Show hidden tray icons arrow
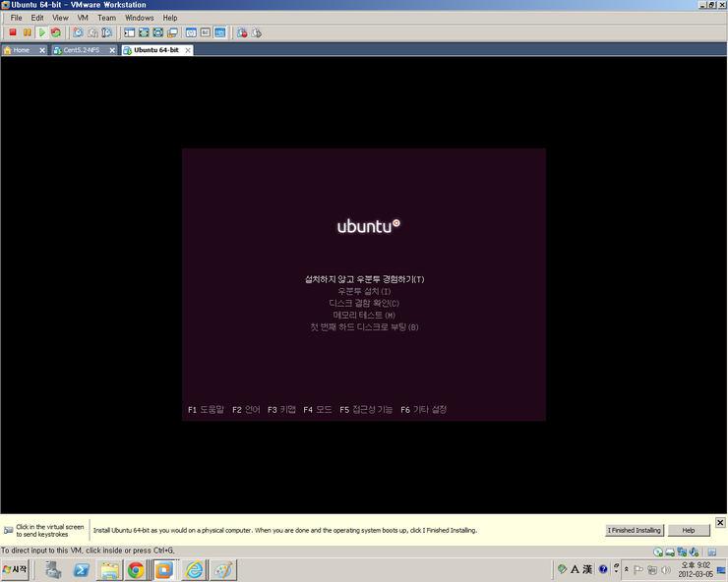 pyautogui.click(x=627, y=569)
